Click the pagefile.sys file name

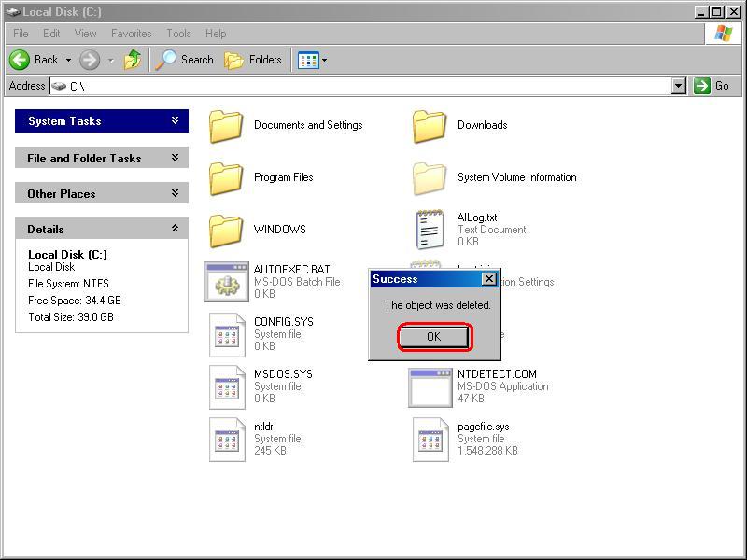click(x=483, y=427)
